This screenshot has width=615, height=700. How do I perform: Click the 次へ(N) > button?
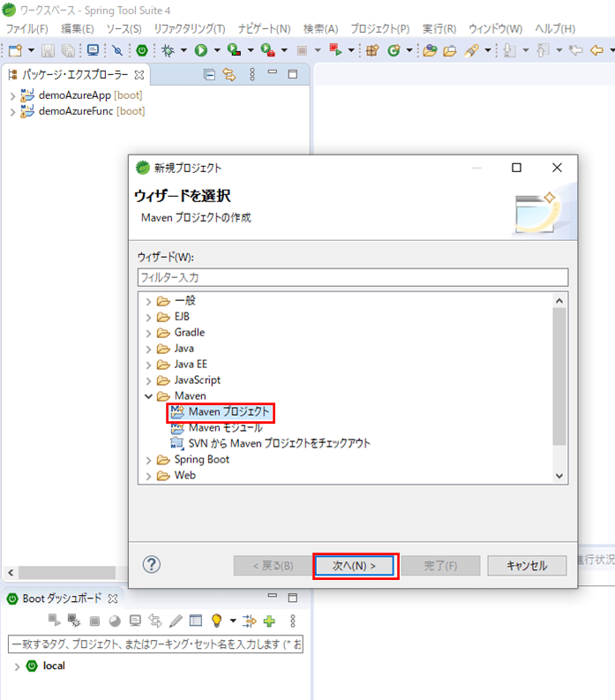[x=356, y=566]
